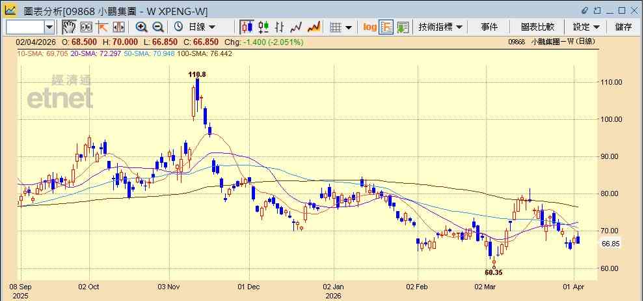
Task: Click the 儲存 save button
Action: point(623,27)
